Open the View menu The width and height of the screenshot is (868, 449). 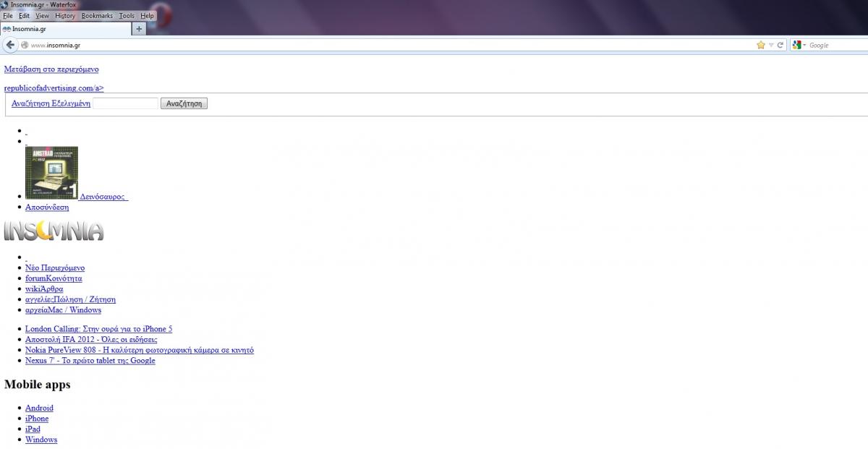(x=42, y=15)
